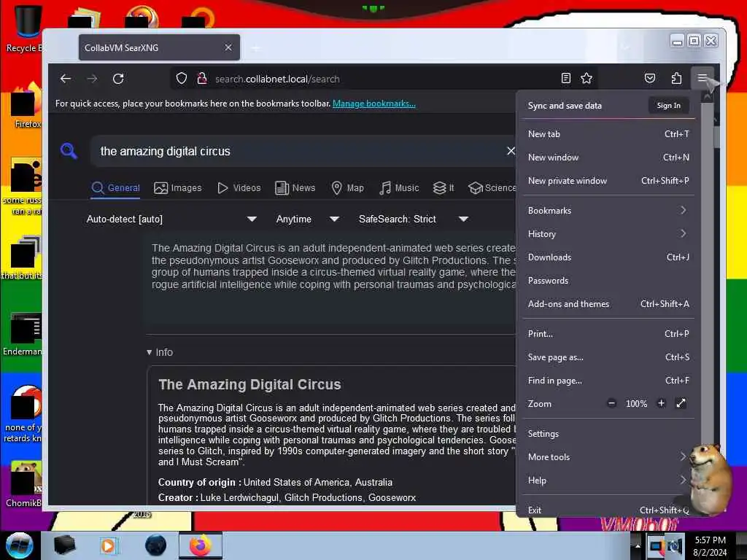747x560 pixels.
Task: Close the hamburger application menu button
Action: (x=703, y=78)
